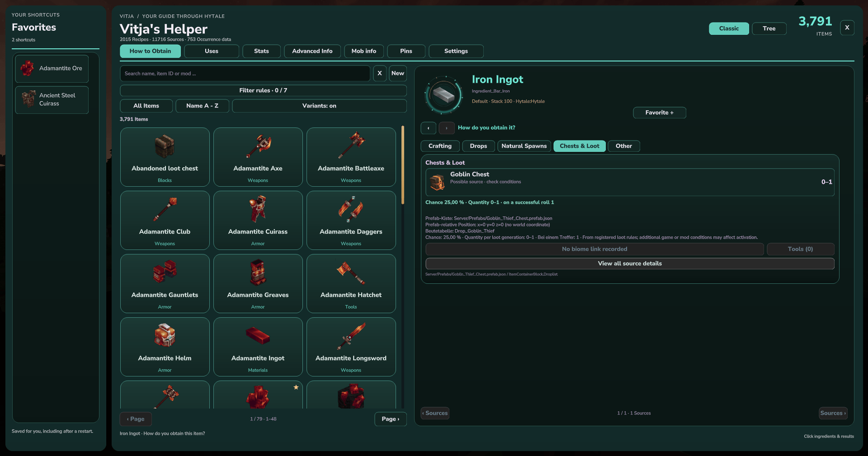Click the Goblin Chest source icon

[x=437, y=183]
